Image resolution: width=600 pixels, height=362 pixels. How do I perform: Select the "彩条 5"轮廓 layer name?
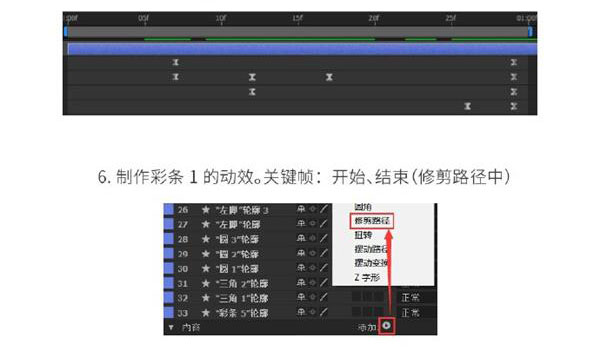241,313
